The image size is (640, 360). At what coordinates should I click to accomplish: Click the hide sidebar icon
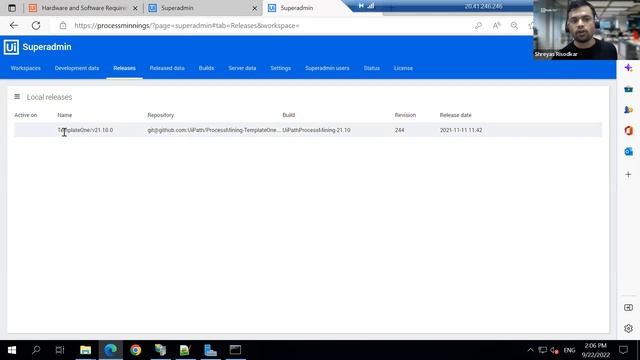coord(629,307)
